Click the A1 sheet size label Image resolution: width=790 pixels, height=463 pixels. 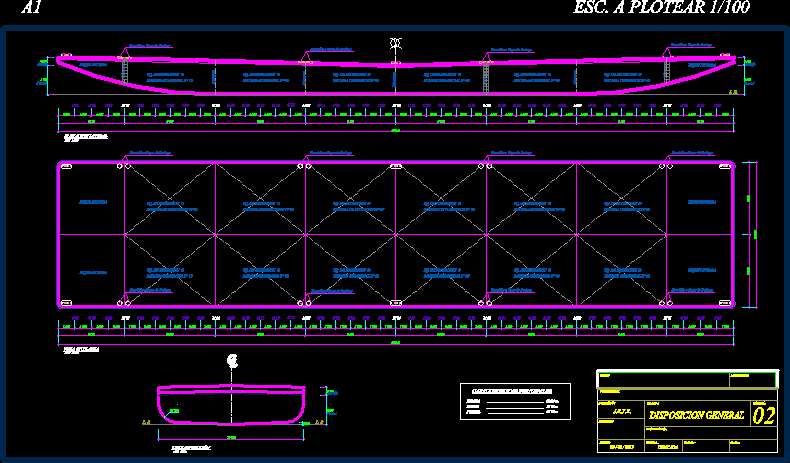[31, 9]
